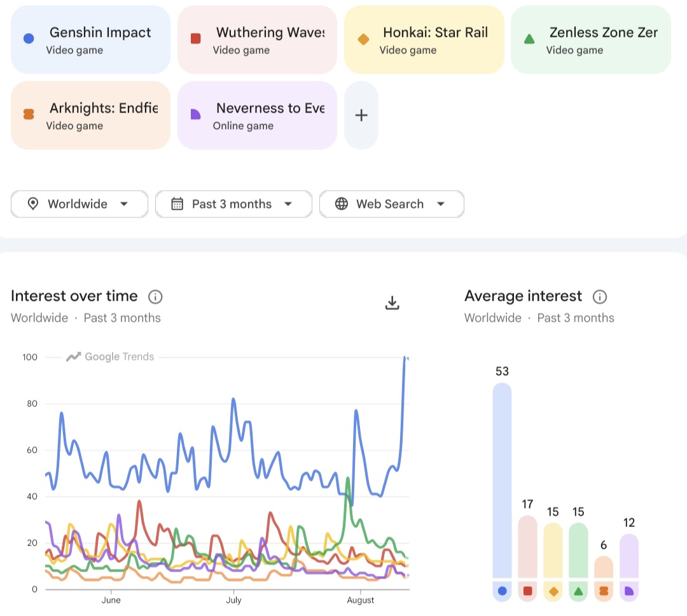Screen dimensions: 687x616
Task: Select the Honkai: Star Rail search term chip
Action: point(424,39)
